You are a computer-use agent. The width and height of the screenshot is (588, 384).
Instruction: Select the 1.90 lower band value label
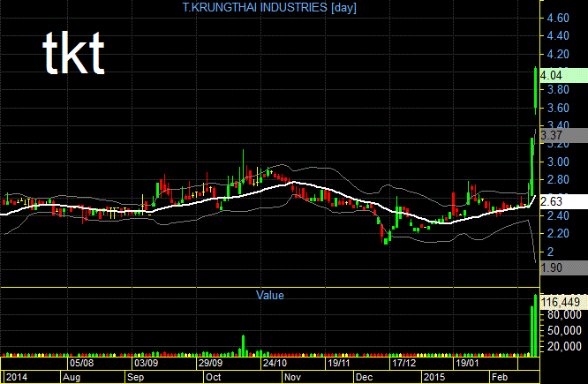(x=563, y=267)
